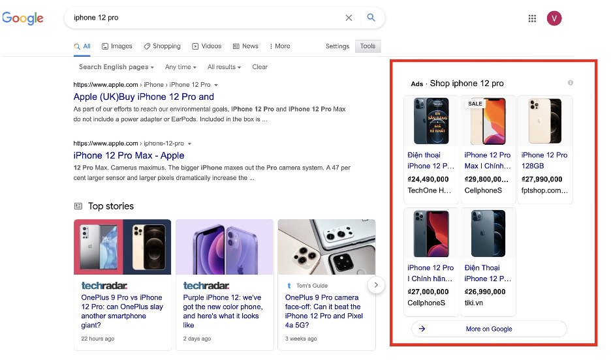Expand the More search options menu
This screenshot has width=611, height=364.
click(279, 46)
